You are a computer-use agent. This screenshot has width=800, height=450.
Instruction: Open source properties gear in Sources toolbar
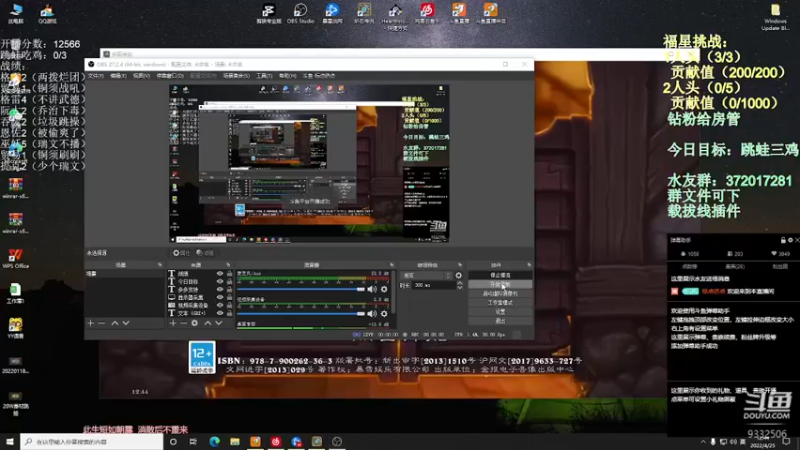[x=195, y=323]
